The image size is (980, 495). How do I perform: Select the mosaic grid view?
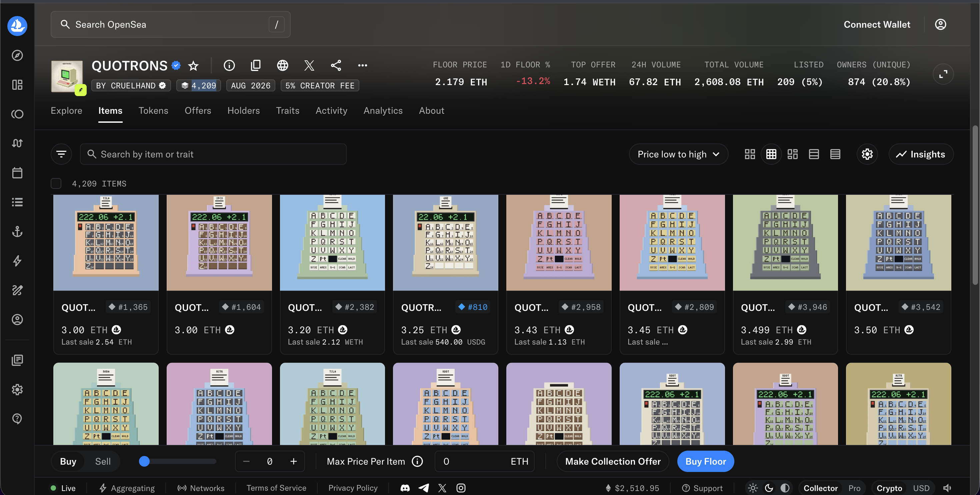[x=792, y=154]
